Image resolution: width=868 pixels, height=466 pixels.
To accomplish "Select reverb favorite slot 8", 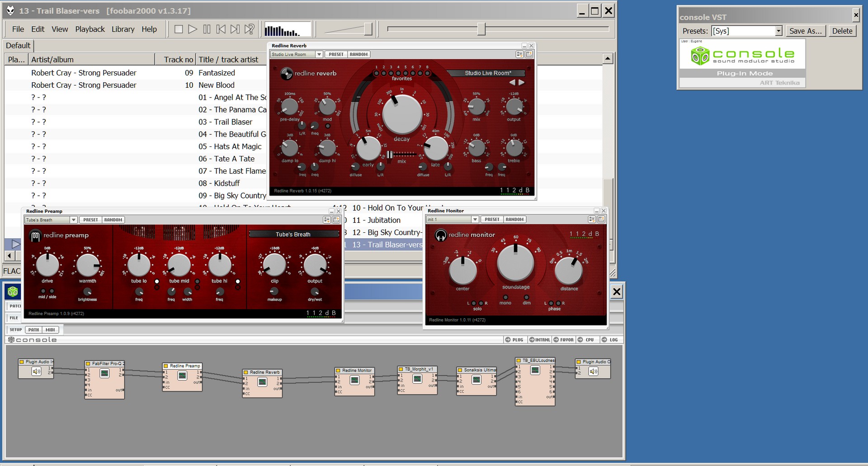I will pos(427,73).
